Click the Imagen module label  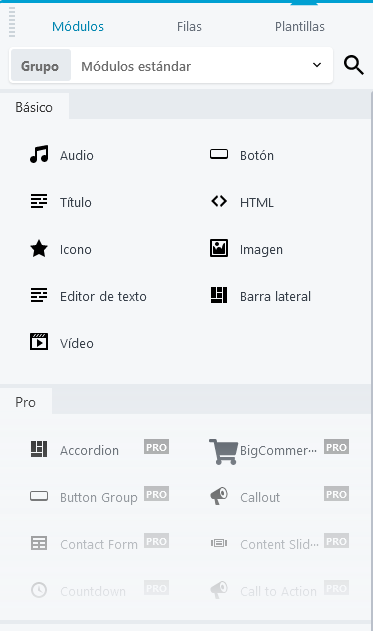coord(261,250)
